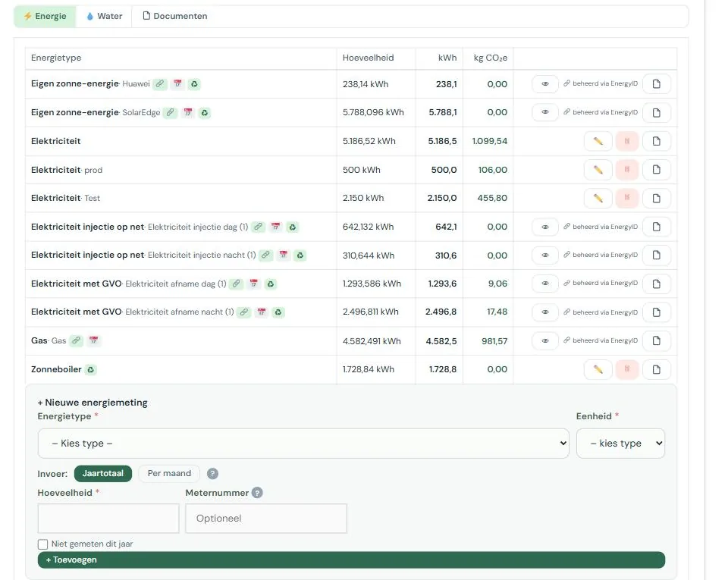View Elektriciteit injectie dag entry (eye icon)
728x580 pixels.
coord(545,227)
